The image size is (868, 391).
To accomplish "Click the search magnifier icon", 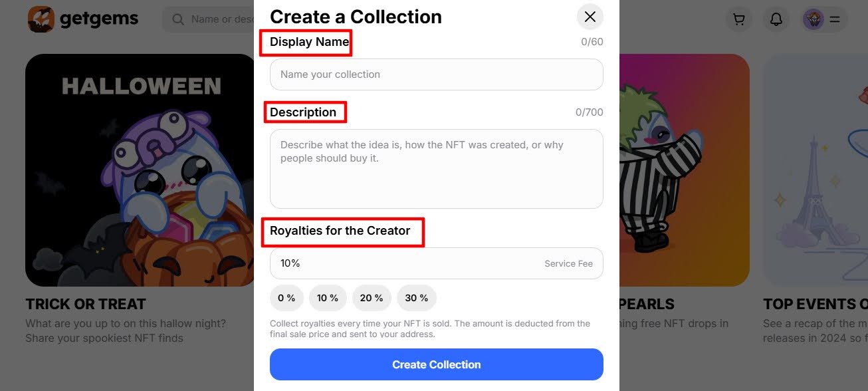I will click(178, 19).
